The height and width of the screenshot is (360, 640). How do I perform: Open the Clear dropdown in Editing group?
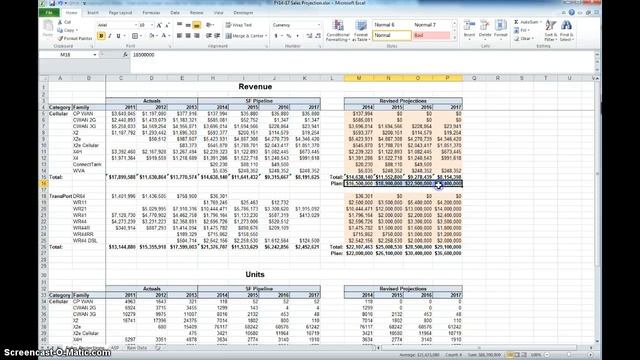(x=524, y=38)
